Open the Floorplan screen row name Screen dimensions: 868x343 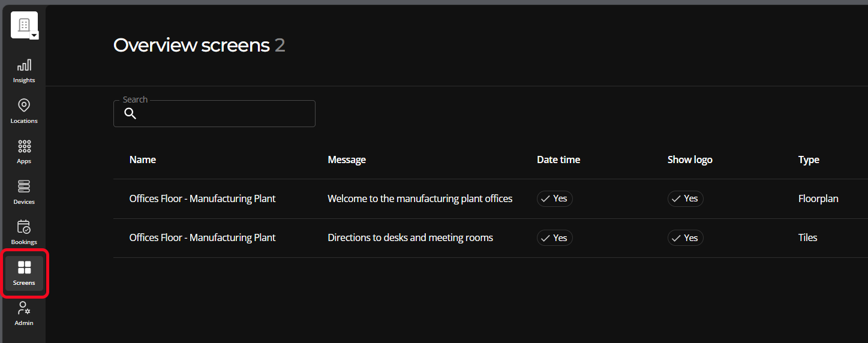coord(203,198)
